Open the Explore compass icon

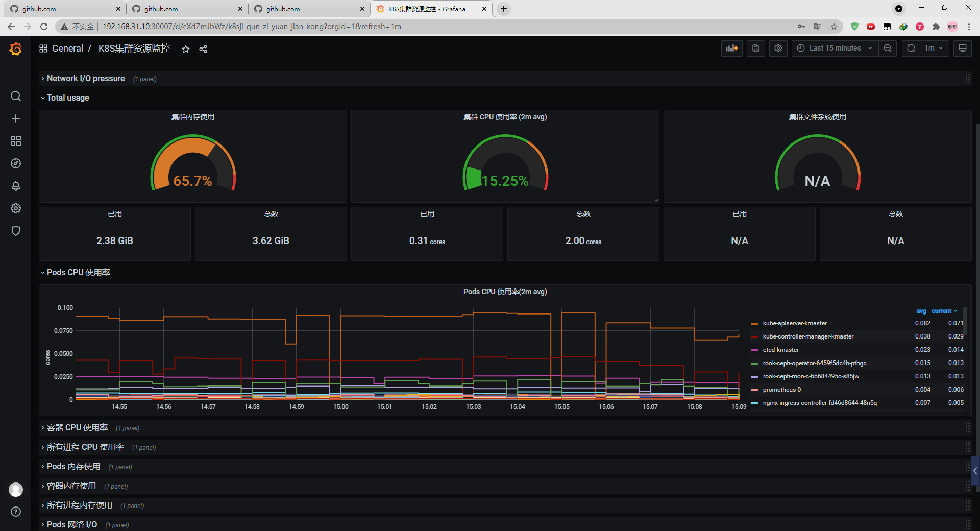coord(16,163)
